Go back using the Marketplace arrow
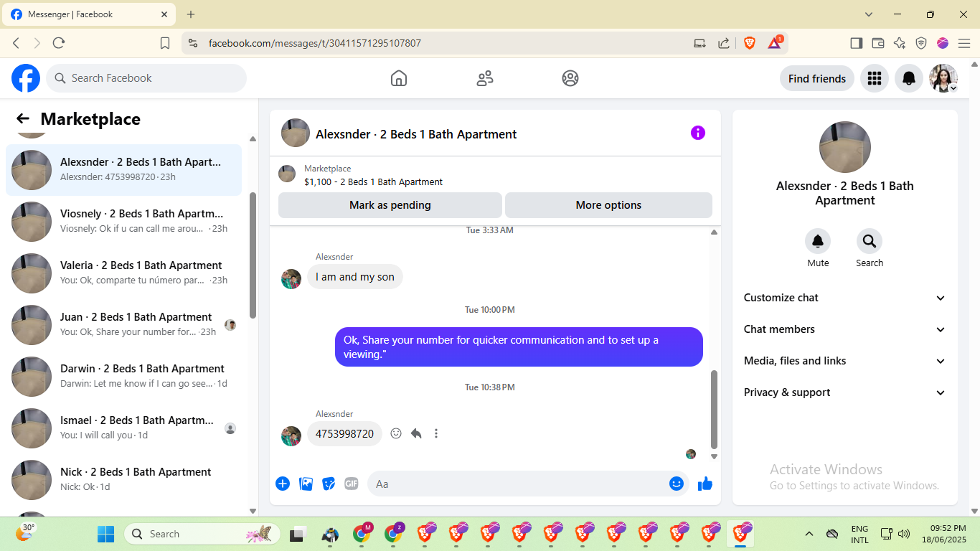The width and height of the screenshot is (980, 551). (x=23, y=119)
